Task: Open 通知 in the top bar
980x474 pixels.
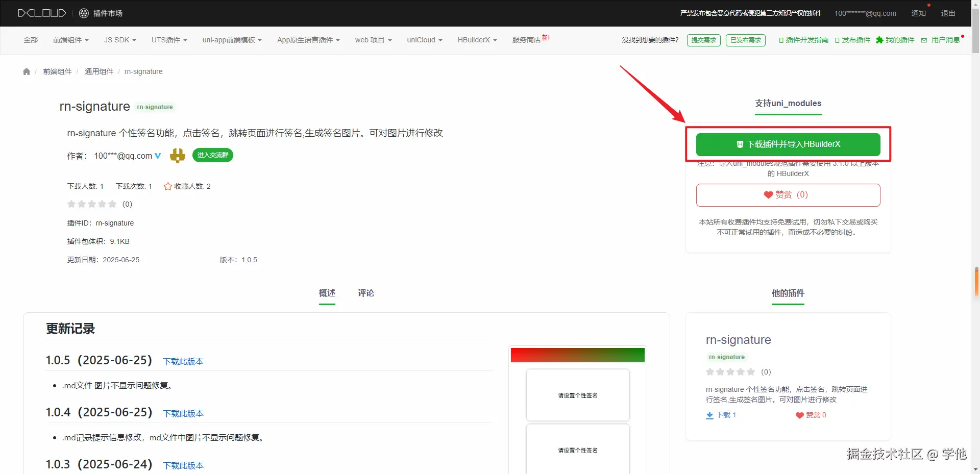Action: pyautogui.click(x=919, y=13)
